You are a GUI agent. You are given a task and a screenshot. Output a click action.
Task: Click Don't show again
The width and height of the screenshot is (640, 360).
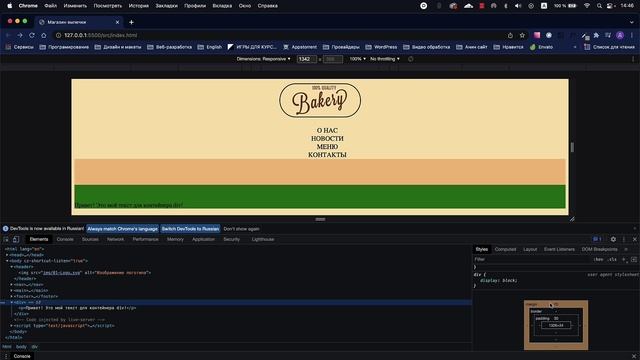pos(241,229)
